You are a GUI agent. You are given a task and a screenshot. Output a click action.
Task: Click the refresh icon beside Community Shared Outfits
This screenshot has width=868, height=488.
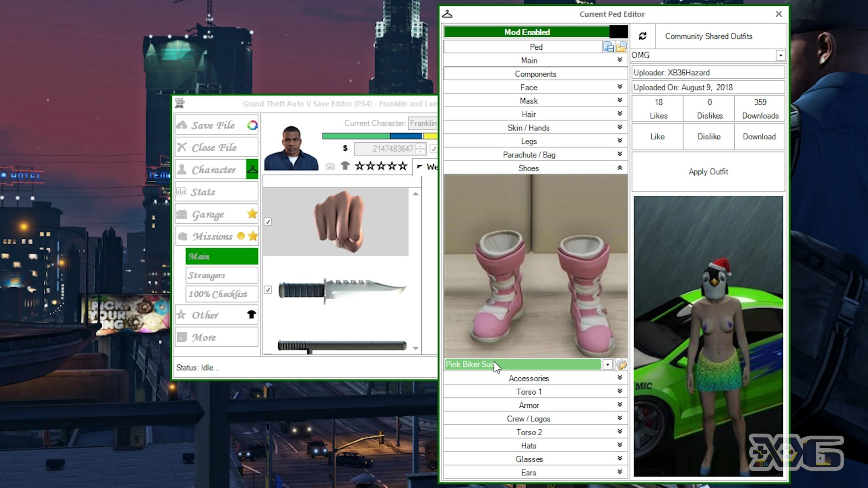pos(643,36)
